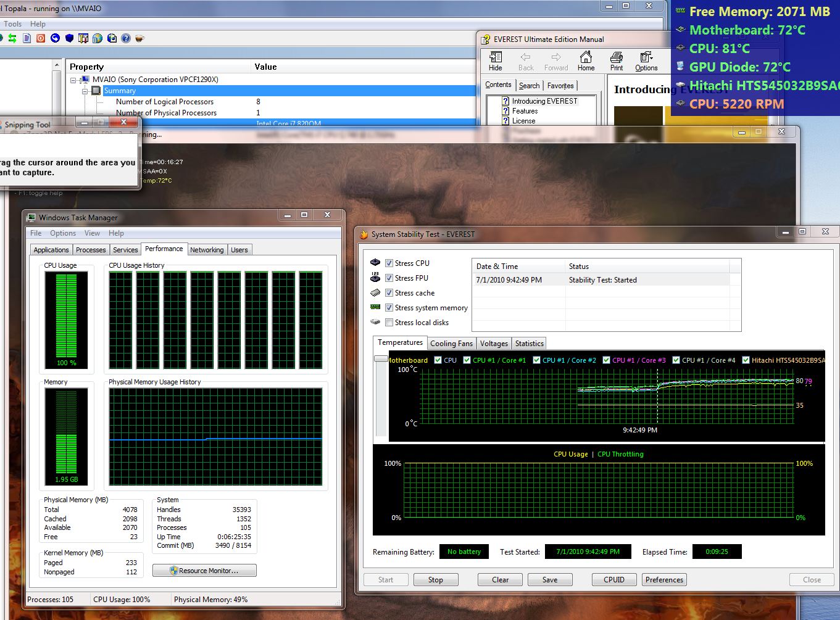Click the orange power-symbol icon in EVEREST toolbar
Viewport: 840px width, 620px height.
tap(41, 38)
